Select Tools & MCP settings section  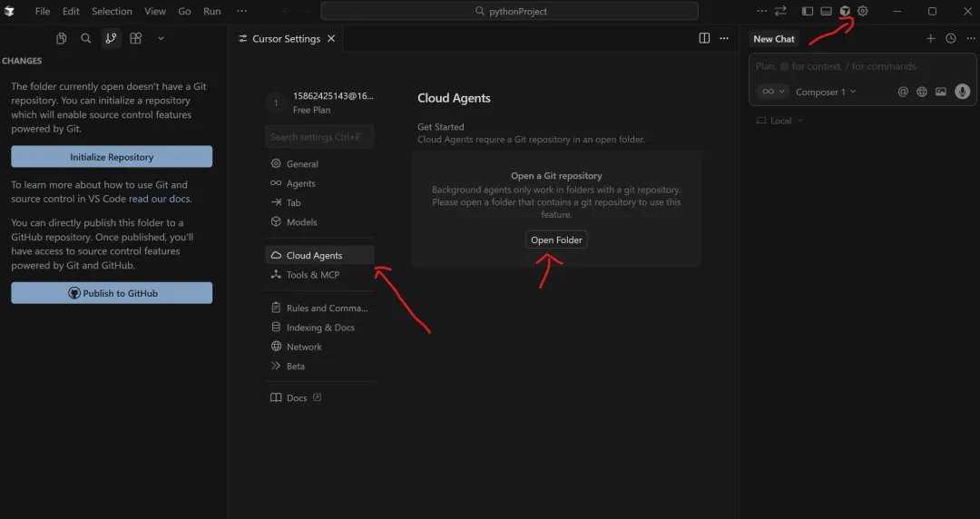[x=312, y=275]
